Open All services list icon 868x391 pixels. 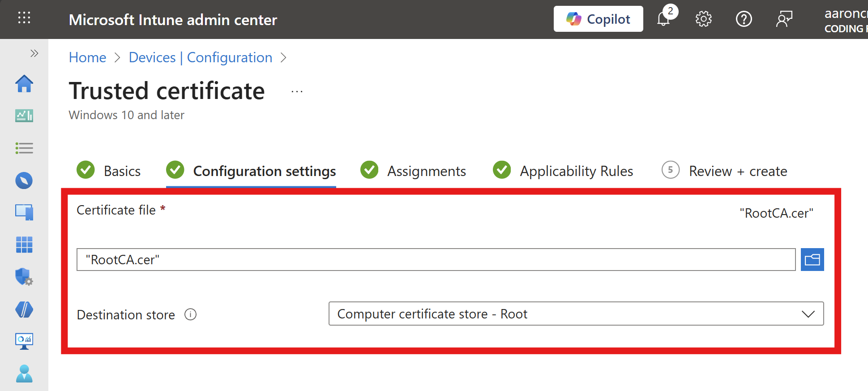pos(24,148)
